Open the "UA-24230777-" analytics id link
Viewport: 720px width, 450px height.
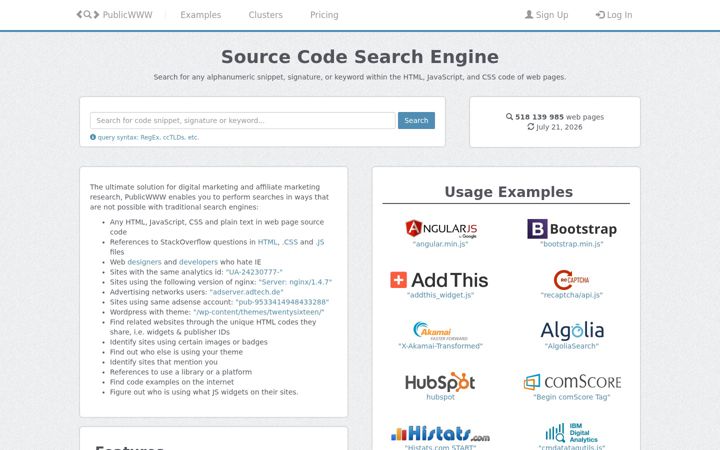tap(254, 272)
